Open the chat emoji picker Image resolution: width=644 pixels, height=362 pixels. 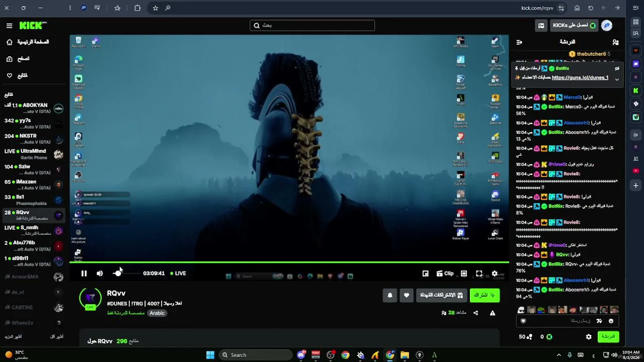point(611,321)
